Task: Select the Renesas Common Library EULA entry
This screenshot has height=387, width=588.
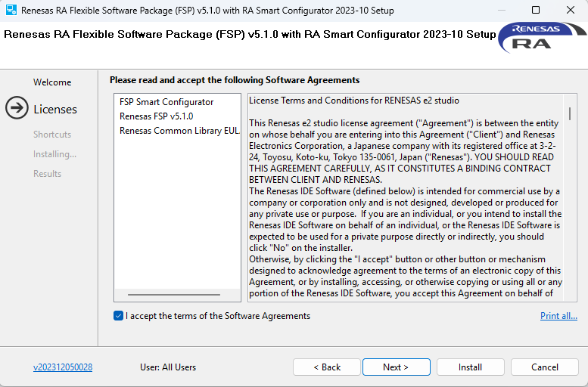Action: (x=179, y=131)
